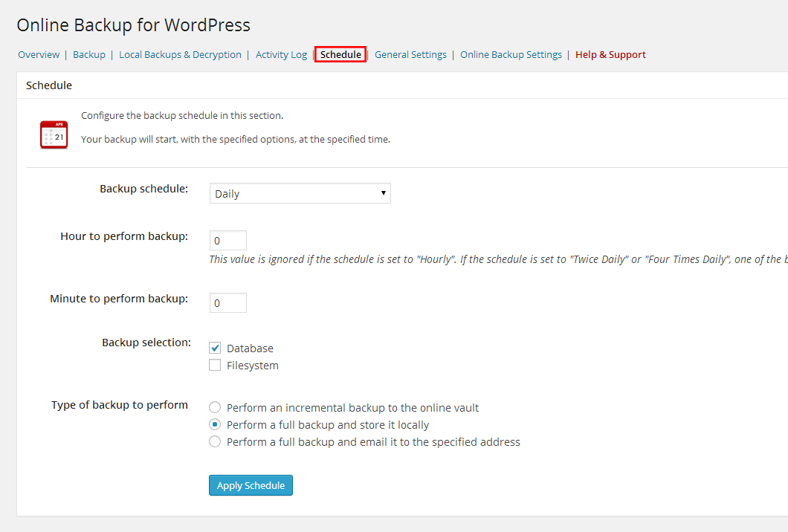The image size is (788, 532).
Task: Click the Hour to perform backup field
Action: [x=227, y=241]
